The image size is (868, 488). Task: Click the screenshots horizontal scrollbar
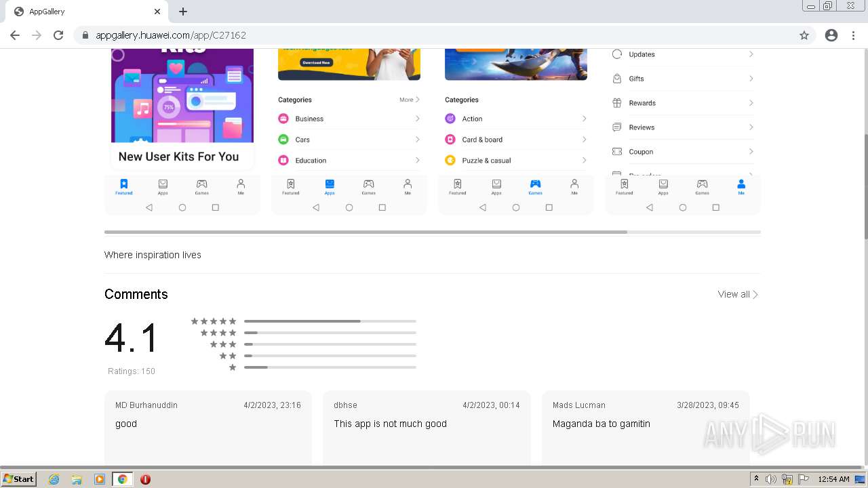(366, 232)
